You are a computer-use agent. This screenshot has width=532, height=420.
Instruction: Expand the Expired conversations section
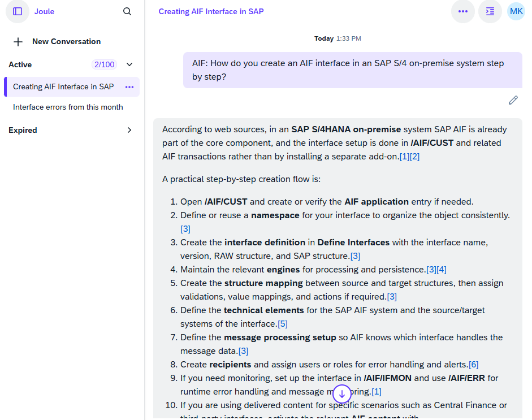(x=129, y=130)
